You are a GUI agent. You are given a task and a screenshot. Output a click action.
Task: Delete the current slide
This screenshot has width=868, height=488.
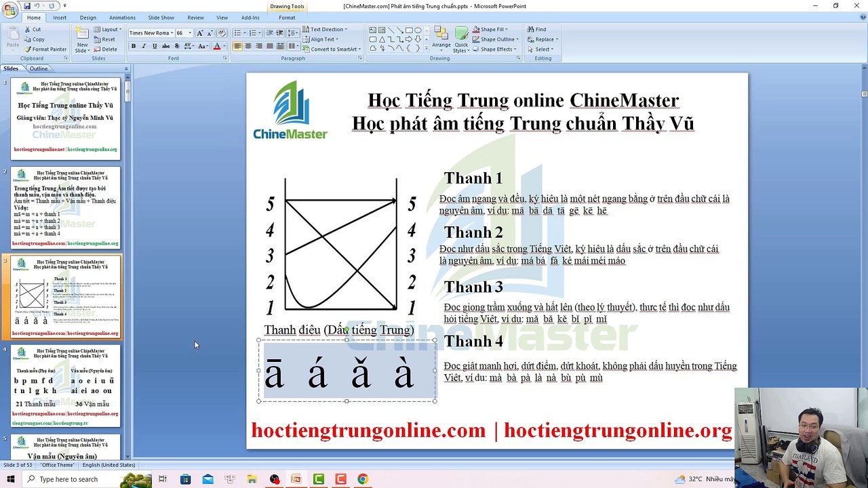tap(105, 49)
